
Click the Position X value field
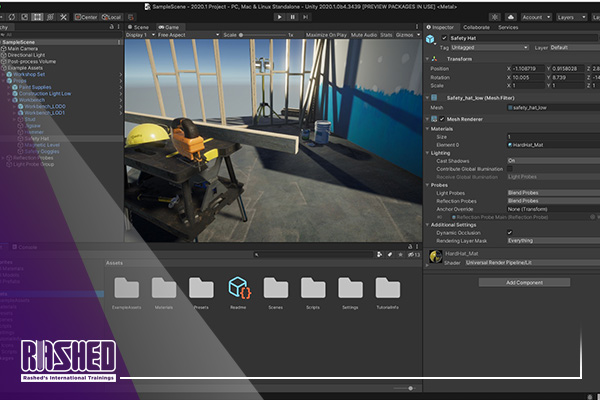(x=528, y=69)
